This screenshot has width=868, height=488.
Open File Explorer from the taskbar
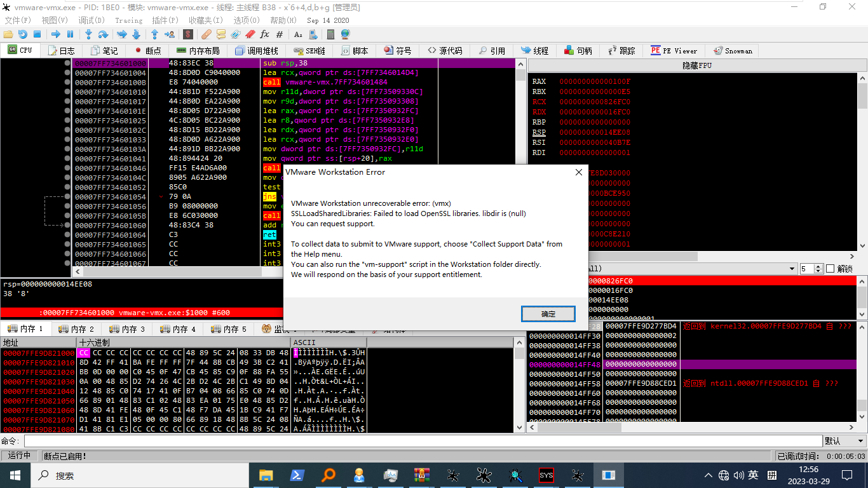[266, 475]
